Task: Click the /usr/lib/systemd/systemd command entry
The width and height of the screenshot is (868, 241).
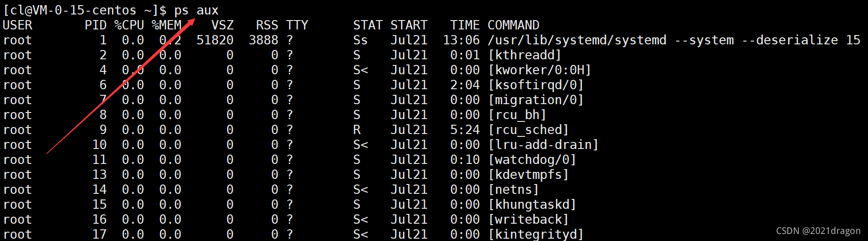Action: click(x=577, y=40)
